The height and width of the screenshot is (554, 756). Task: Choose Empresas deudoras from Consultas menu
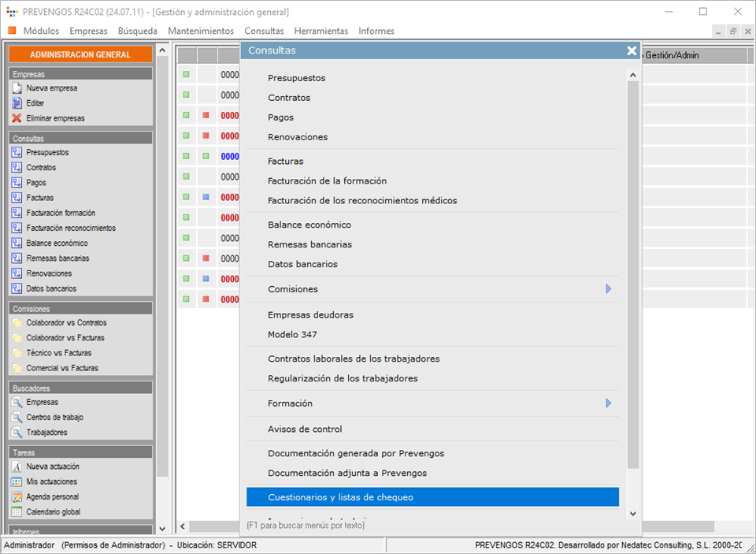pyautogui.click(x=310, y=314)
